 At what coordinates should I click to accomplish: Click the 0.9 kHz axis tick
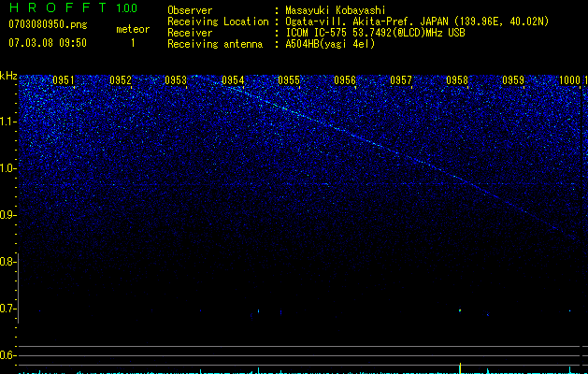pos(8,215)
